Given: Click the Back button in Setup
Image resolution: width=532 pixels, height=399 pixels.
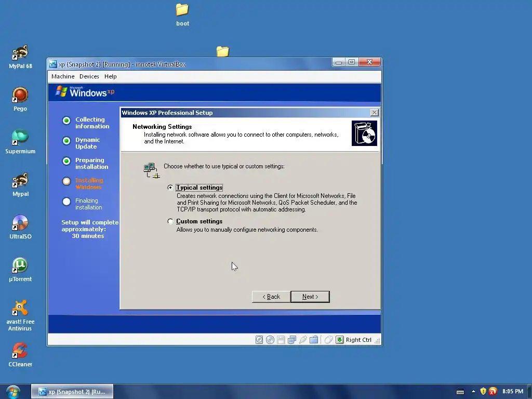Looking at the screenshot, I should point(271,297).
